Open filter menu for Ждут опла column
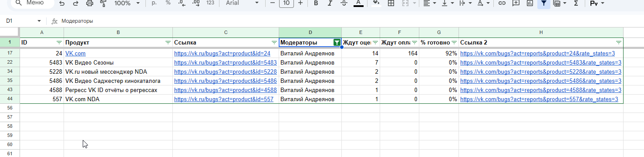This screenshot has height=157, width=644. pos(415,43)
